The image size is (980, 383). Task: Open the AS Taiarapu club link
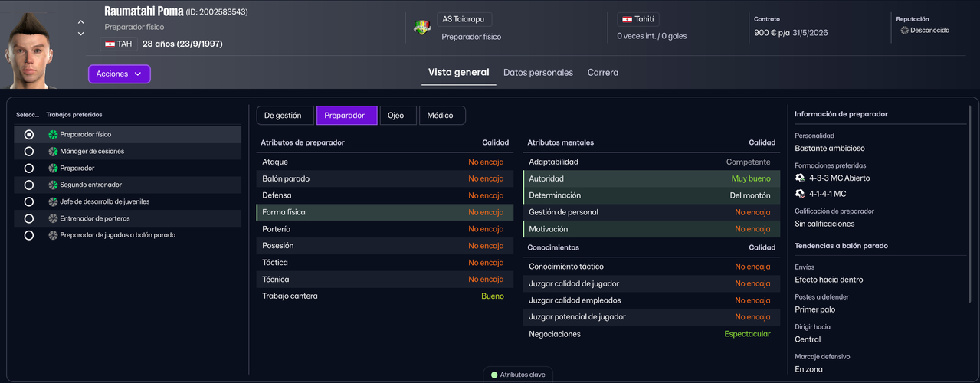click(464, 20)
